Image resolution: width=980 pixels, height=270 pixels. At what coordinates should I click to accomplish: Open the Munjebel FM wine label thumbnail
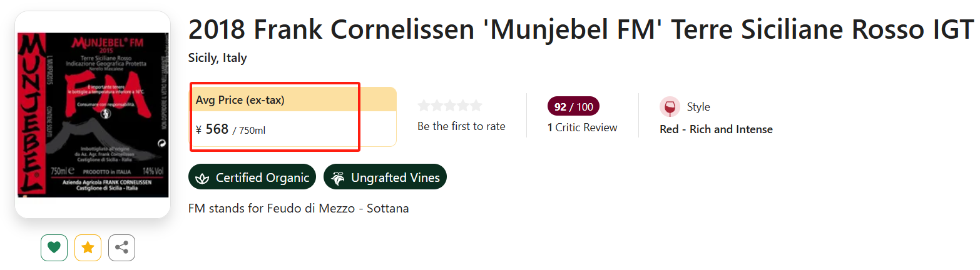point(93,114)
